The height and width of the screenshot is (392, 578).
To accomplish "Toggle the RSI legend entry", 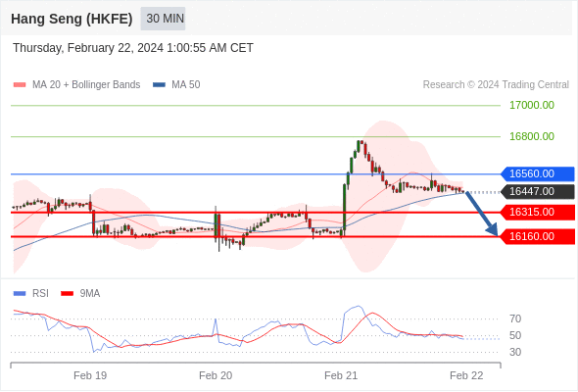I will click(31, 294).
